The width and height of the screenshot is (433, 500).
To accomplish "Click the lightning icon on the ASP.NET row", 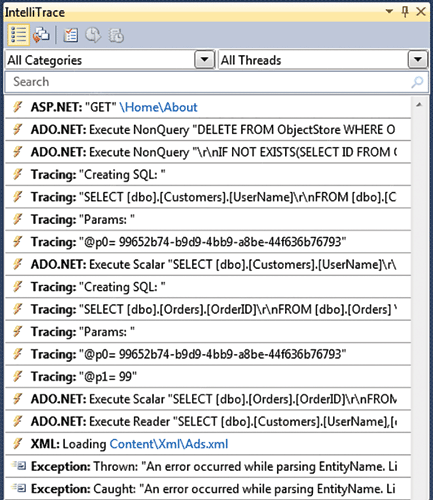I will [18, 107].
